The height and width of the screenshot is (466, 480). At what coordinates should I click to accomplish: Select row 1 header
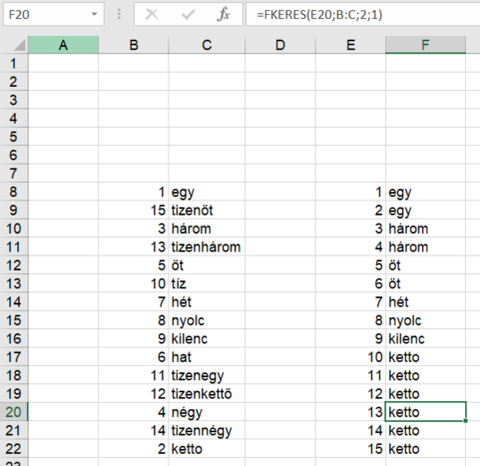point(14,63)
